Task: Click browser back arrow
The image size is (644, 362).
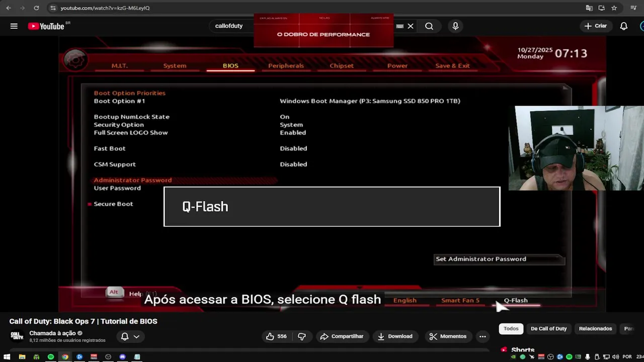Action: [8, 8]
